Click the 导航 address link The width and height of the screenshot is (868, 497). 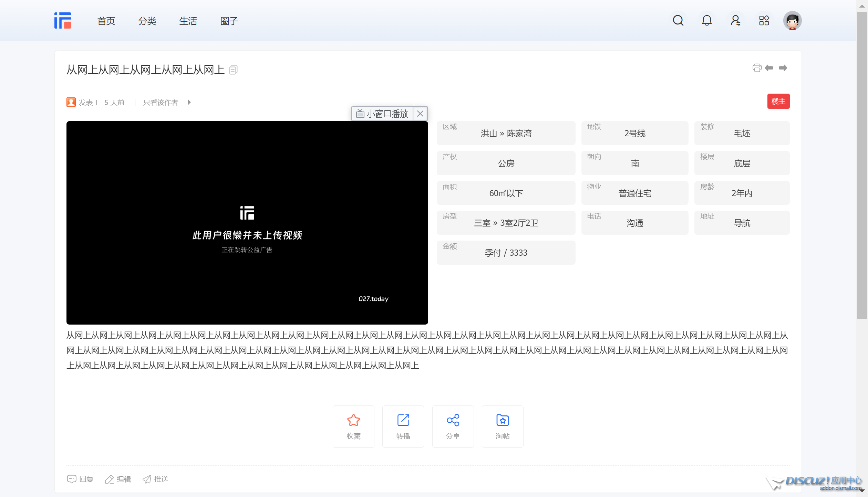tap(742, 223)
